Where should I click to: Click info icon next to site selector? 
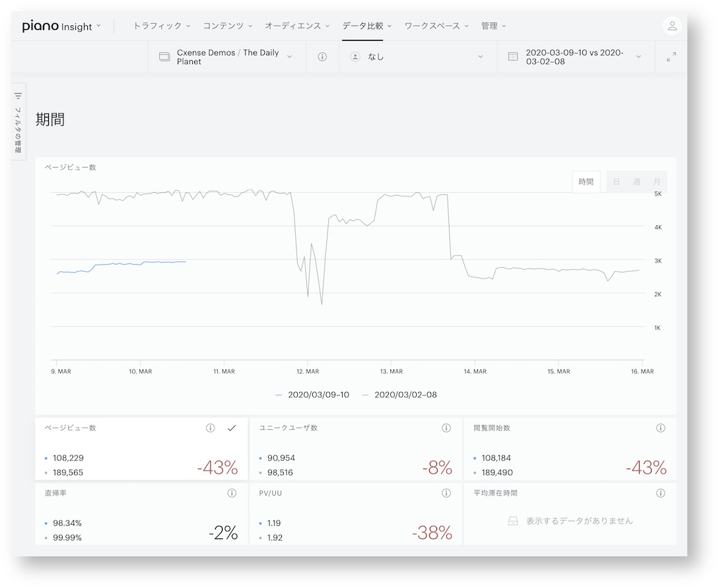pos(322,57)
